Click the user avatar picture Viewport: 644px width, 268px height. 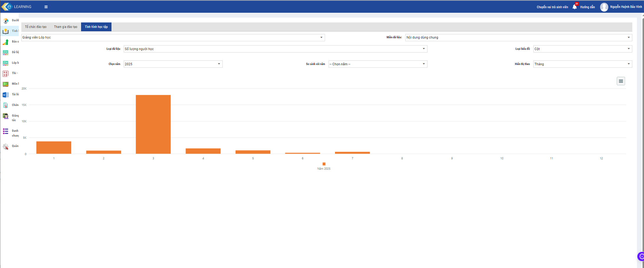click(x=604, y=7)
